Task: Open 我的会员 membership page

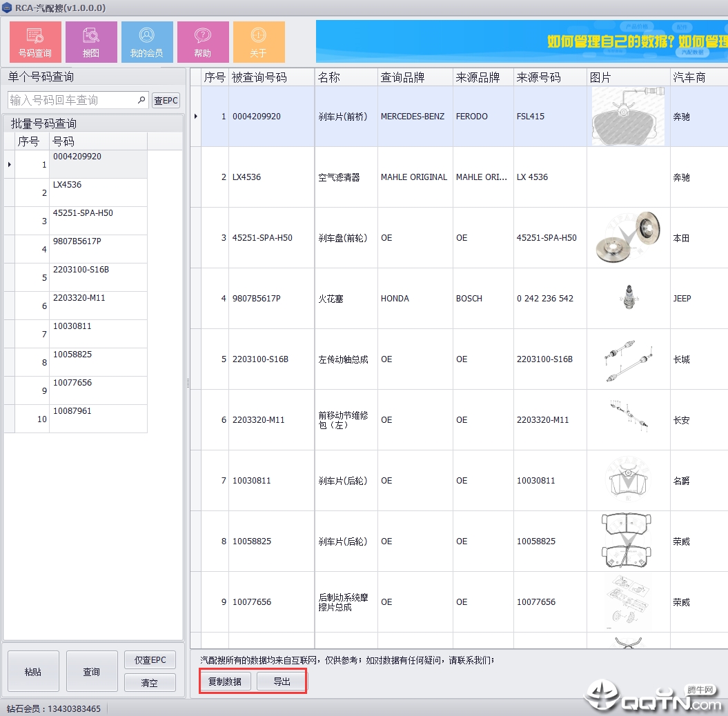Action: [147, 42]
